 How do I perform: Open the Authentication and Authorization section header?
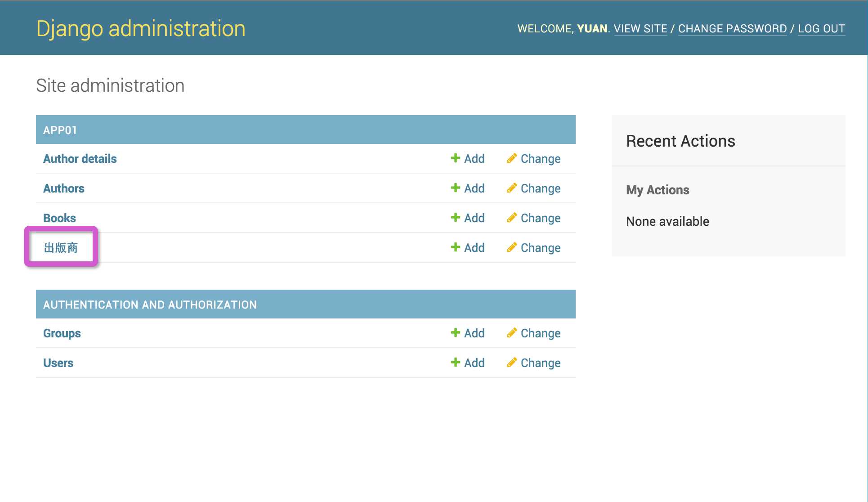click(150, 305)
